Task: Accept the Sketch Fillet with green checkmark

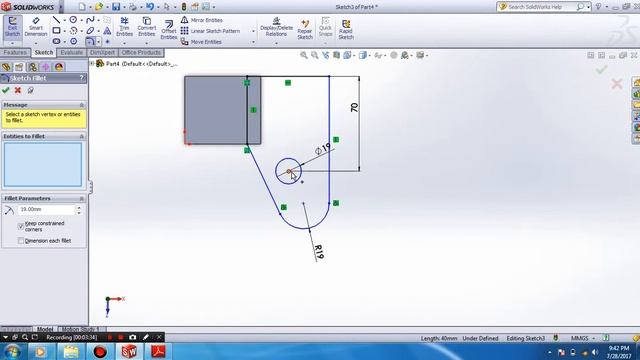Action: [6, 90]
